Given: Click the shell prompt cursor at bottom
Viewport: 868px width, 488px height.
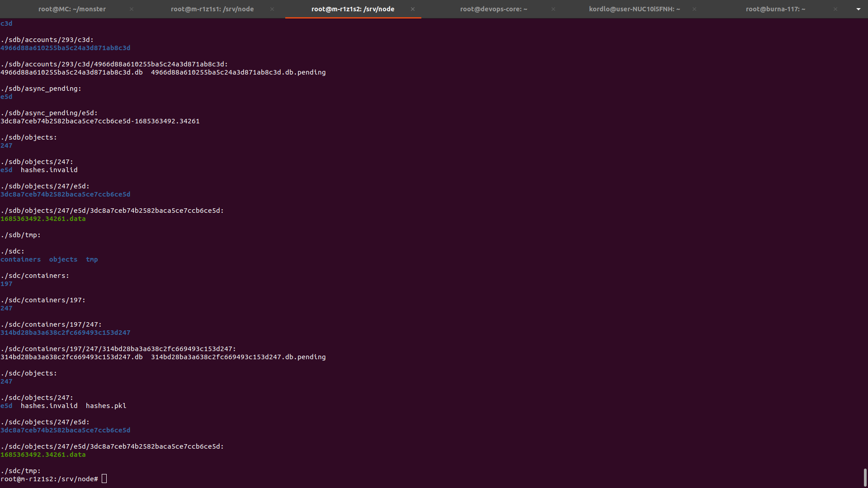Looking at the screenshot, I should 104,479.
